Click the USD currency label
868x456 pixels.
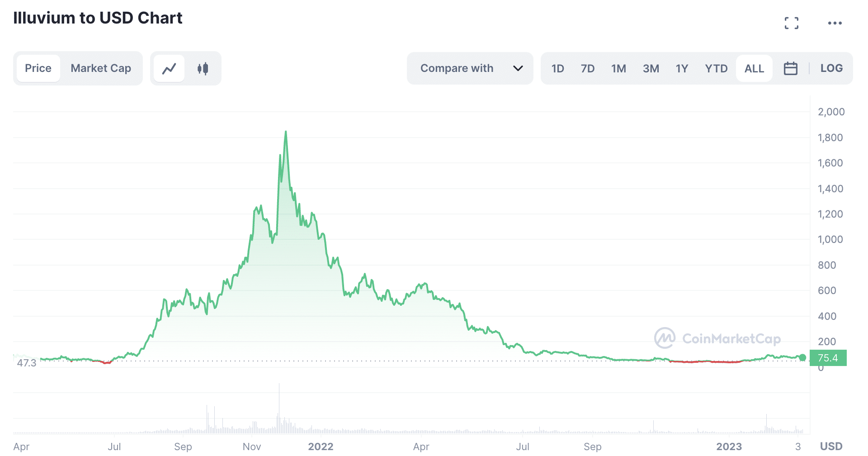coord(831,446)
